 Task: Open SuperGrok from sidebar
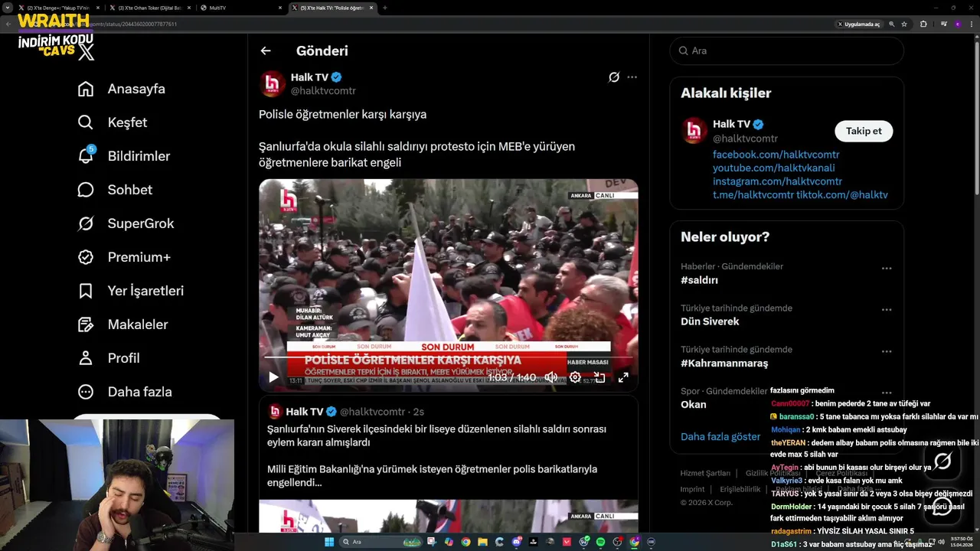click(126, 223)
